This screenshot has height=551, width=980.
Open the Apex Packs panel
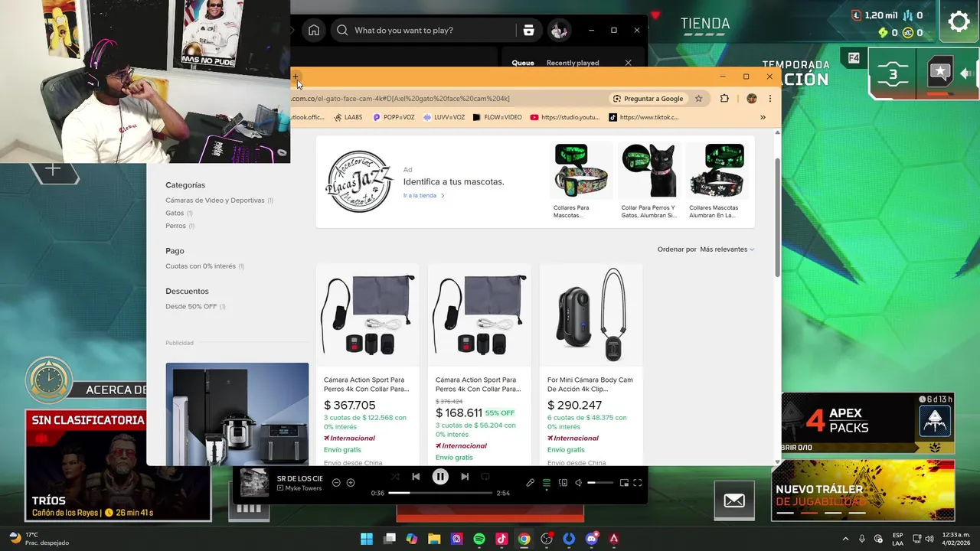click(868, 422)
